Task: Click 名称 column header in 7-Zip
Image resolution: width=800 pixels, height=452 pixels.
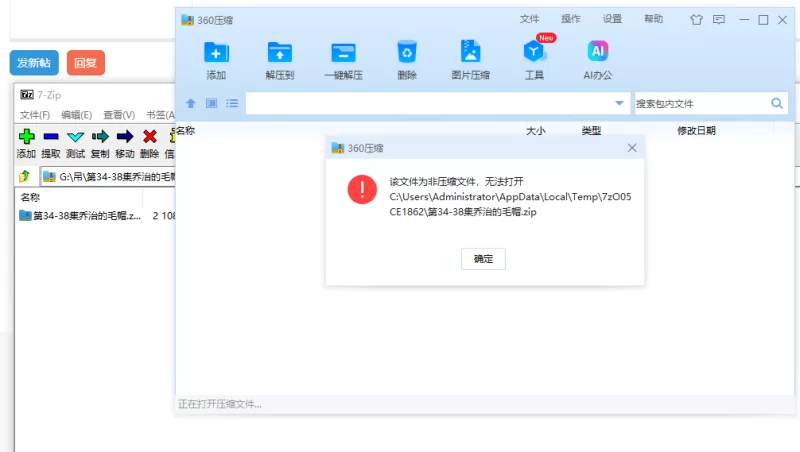Action: coord(30,197)
